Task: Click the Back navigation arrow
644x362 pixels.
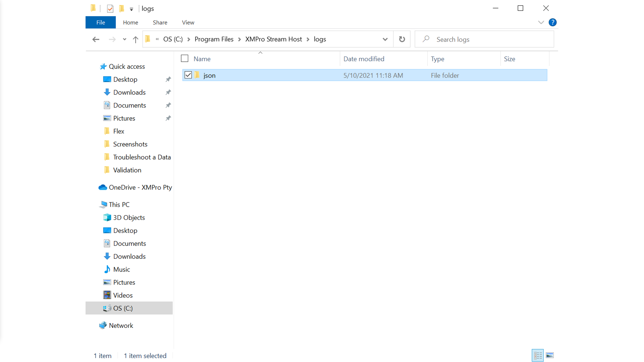Action: (x=96, y=39)
